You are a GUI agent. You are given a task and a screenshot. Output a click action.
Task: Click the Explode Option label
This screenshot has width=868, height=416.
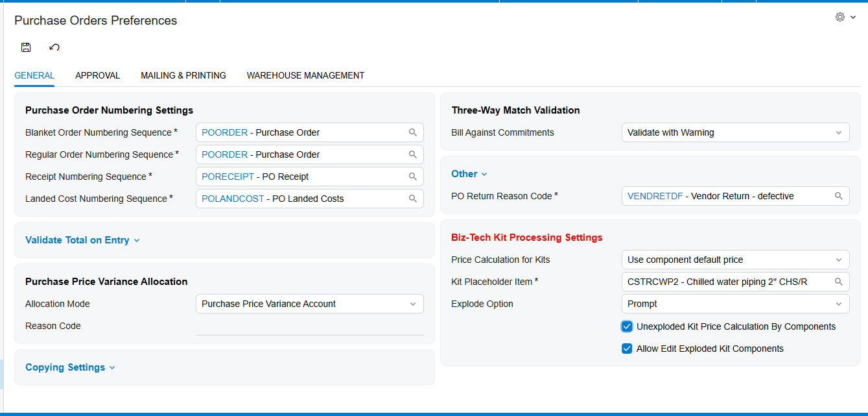[482, 304]
